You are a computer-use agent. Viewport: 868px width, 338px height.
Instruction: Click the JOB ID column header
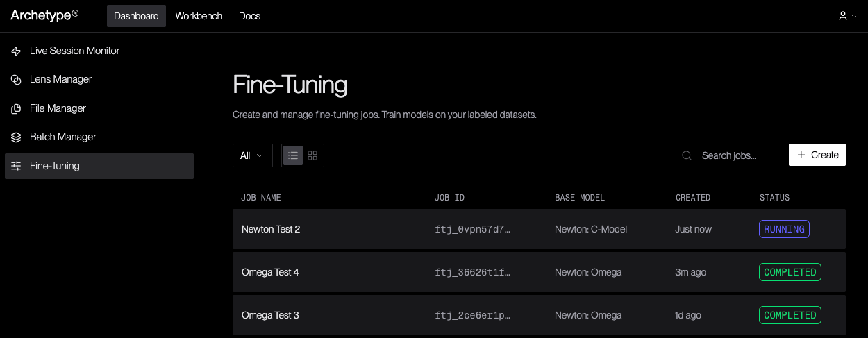click(449, 198)
